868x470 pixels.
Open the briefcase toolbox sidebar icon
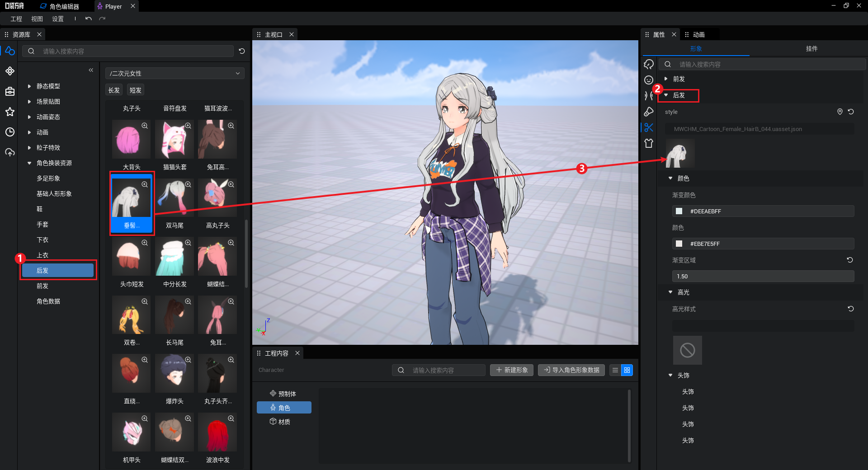tap(10, 91)
